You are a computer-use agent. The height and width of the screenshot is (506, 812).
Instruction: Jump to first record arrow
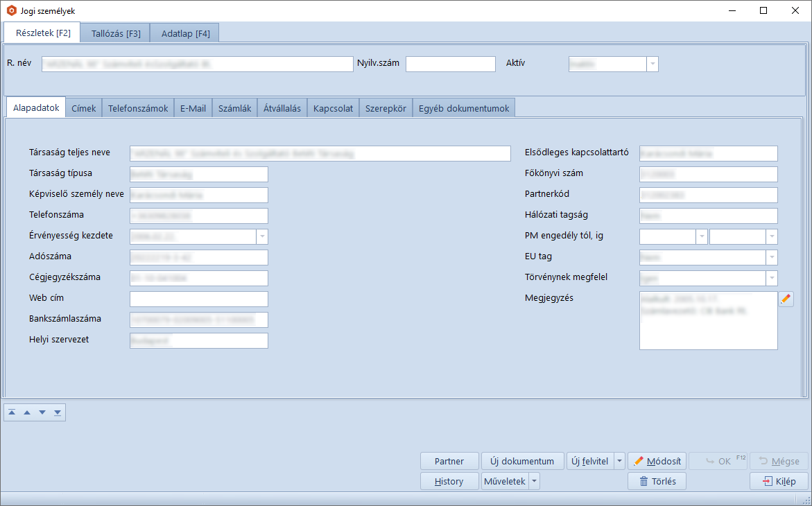coord(12,412)
